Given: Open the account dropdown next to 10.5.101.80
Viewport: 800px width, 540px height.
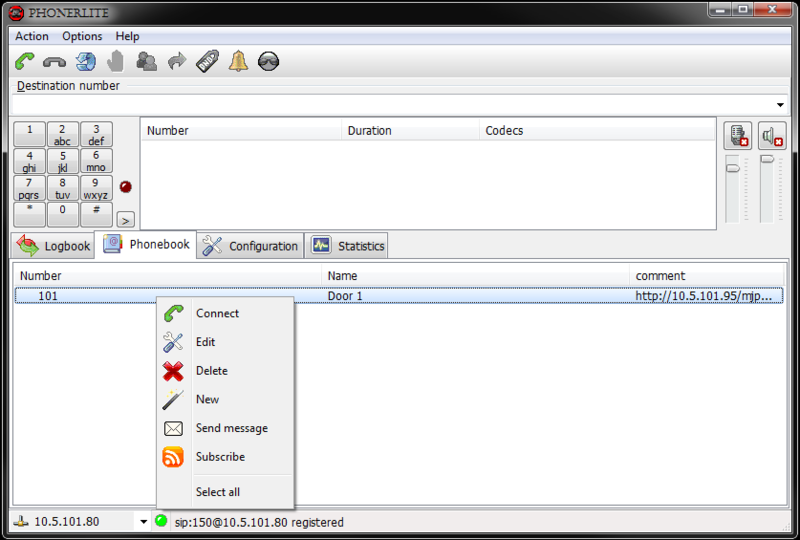Looking at the screenshot, I should [143, 522].
